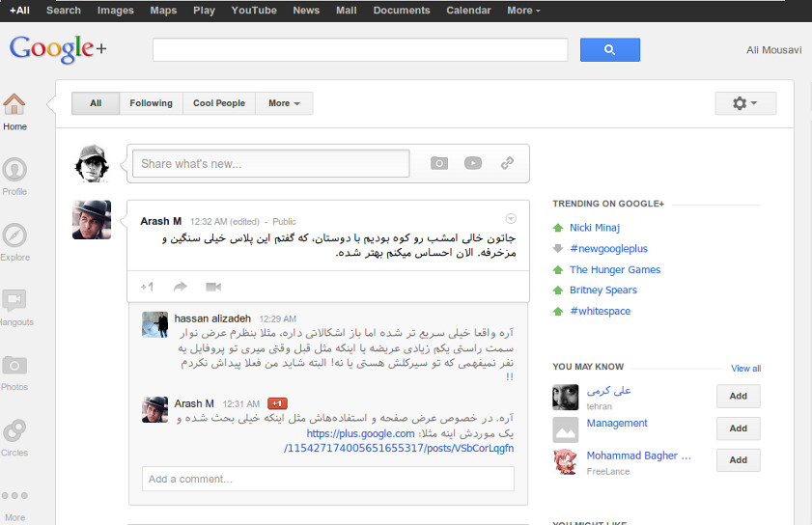Open The Hunger Games trending link
Screen dimensions: 812x525
click(615, 269)
